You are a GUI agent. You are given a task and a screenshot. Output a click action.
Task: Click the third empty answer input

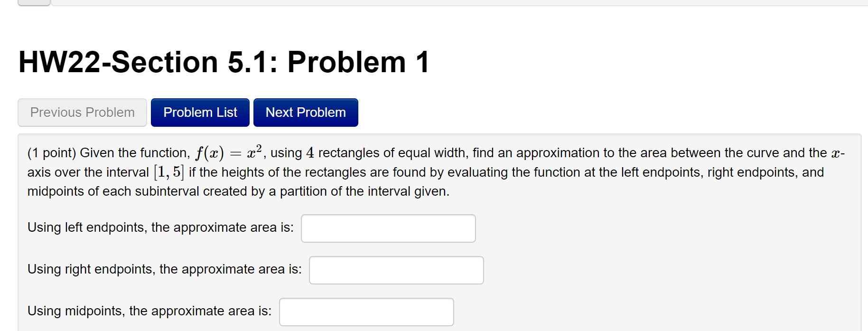point(366,312)
